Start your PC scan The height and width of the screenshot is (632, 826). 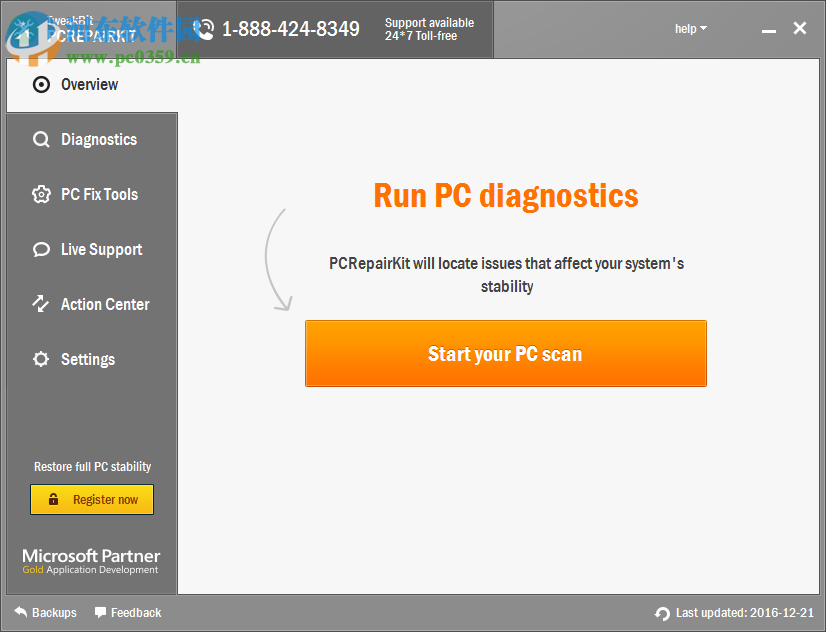click(506, 353)
